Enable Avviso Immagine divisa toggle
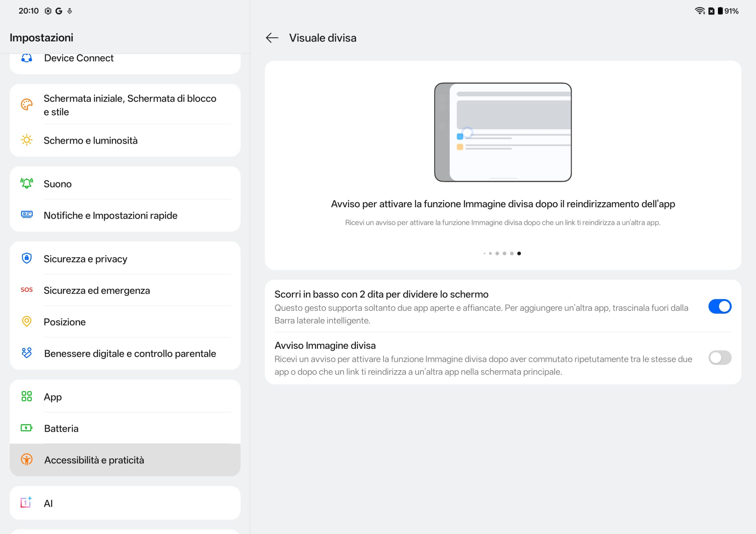The width and height of the screenshot is (756, 534). [719, 358]
